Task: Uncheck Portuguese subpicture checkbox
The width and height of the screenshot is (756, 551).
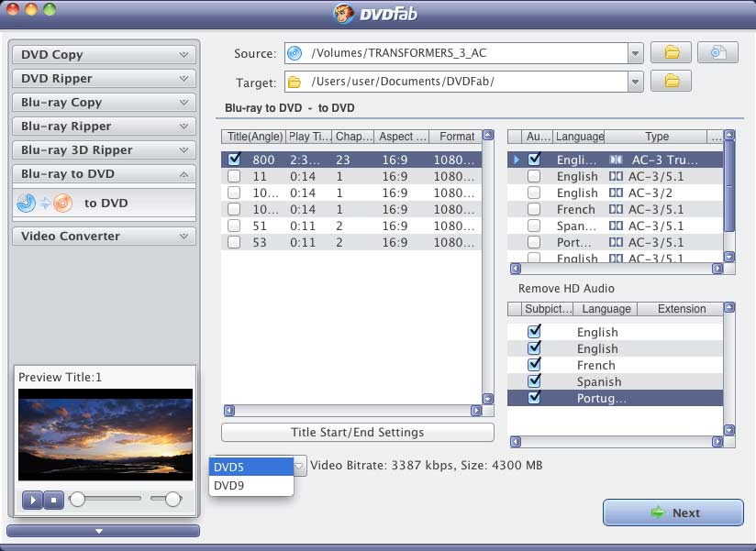Action: 534,397
